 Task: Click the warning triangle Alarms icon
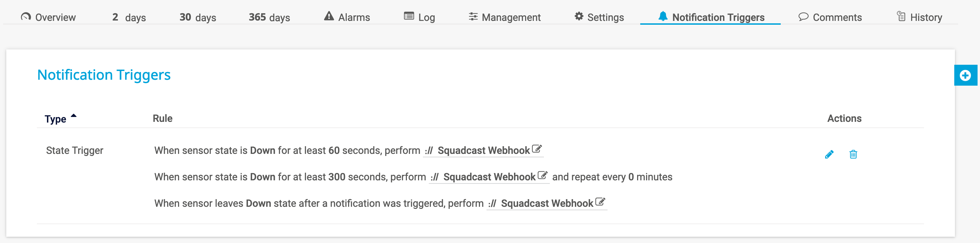tap(329, 16)
